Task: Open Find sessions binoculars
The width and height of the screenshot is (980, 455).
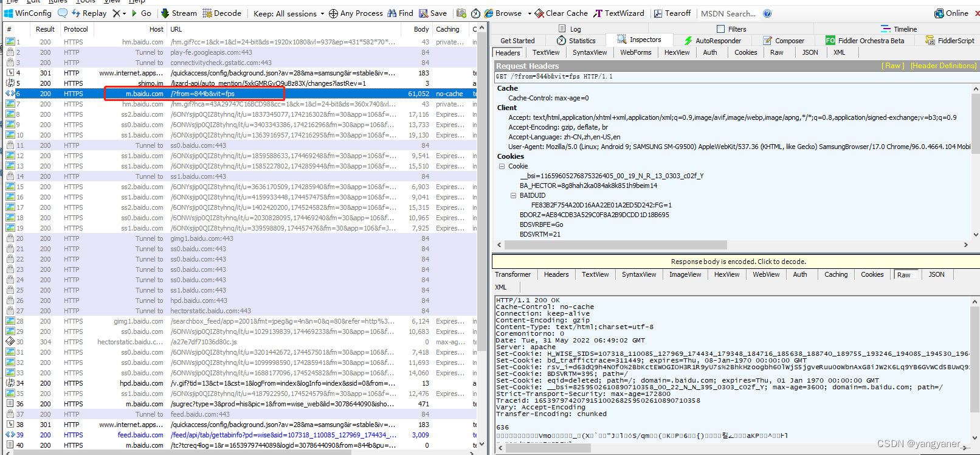Action: coord(400,13)
